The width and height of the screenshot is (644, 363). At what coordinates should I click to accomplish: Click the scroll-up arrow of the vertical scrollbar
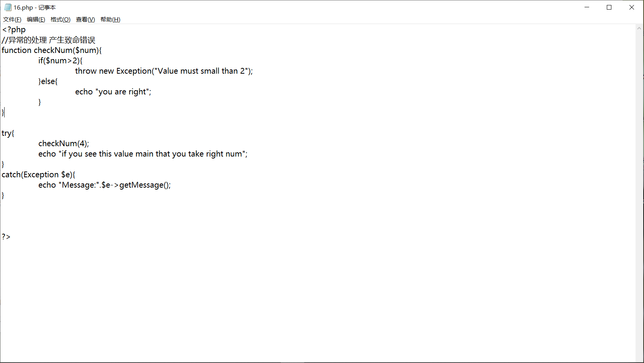(639, 28)
